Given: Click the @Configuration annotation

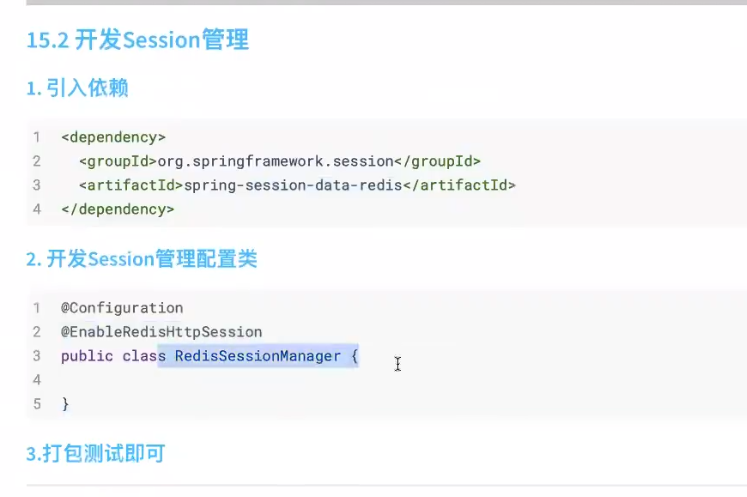Looking at the screenshot, I should tap(121, 308).
